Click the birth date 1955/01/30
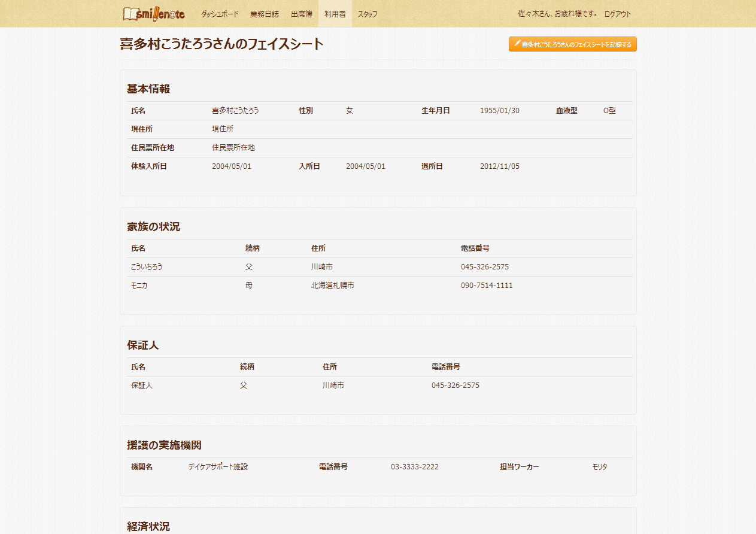This screenshot has width=756, height=534. 500,111
